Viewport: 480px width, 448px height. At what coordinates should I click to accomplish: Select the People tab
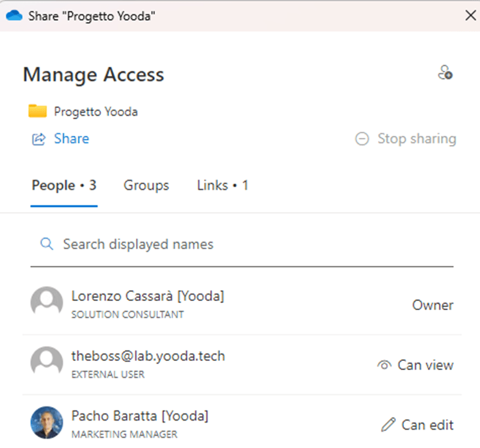(64, 185)
